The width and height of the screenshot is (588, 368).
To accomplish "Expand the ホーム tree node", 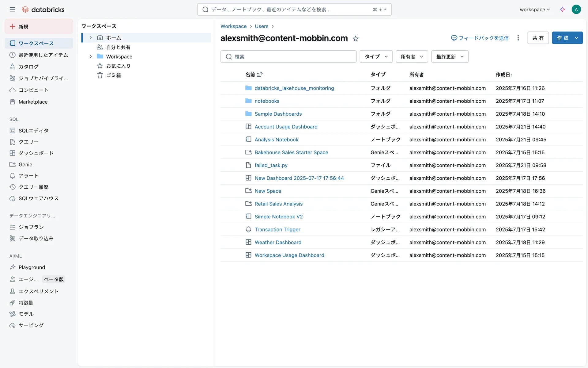I will pos(91,38).
